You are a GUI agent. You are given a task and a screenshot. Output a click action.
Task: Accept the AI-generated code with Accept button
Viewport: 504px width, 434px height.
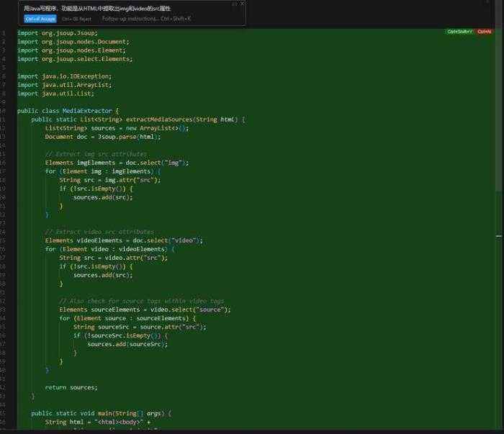40,19
